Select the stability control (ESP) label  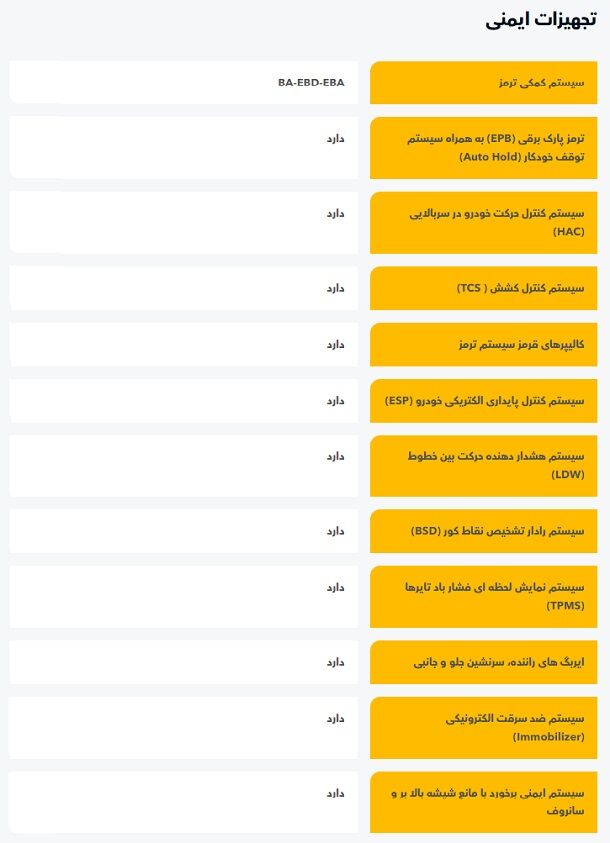click(484, 400)
